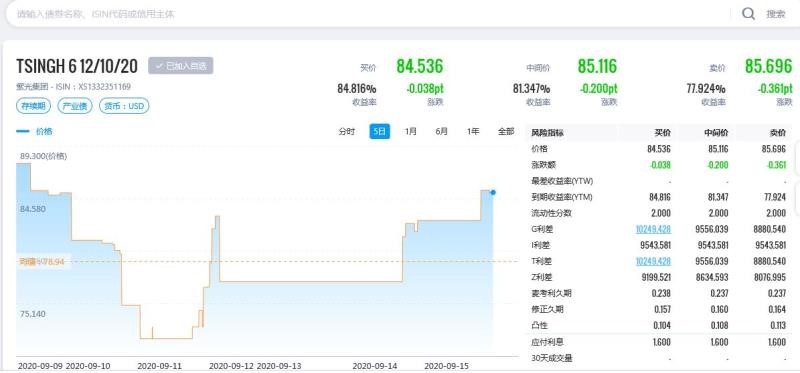Image resolution: width=800 pixels, height=373 pixels.
Task: Click the search magnifier icon
Action: [748, 14]
